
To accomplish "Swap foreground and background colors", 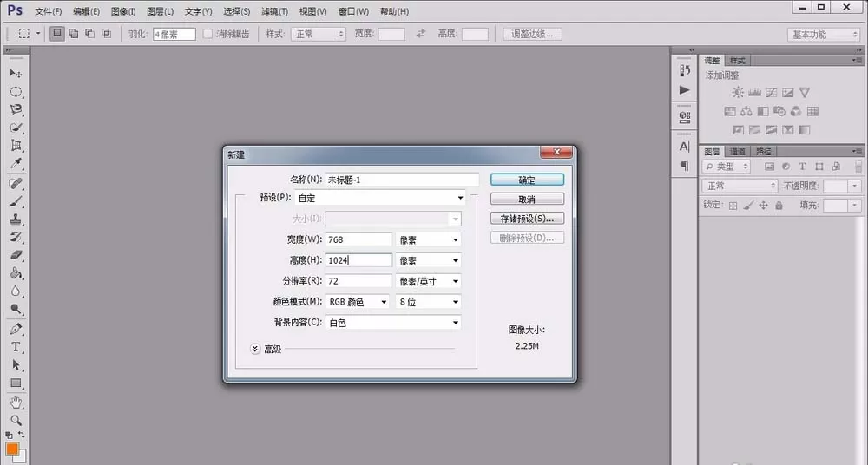I will tap(22, 435).
